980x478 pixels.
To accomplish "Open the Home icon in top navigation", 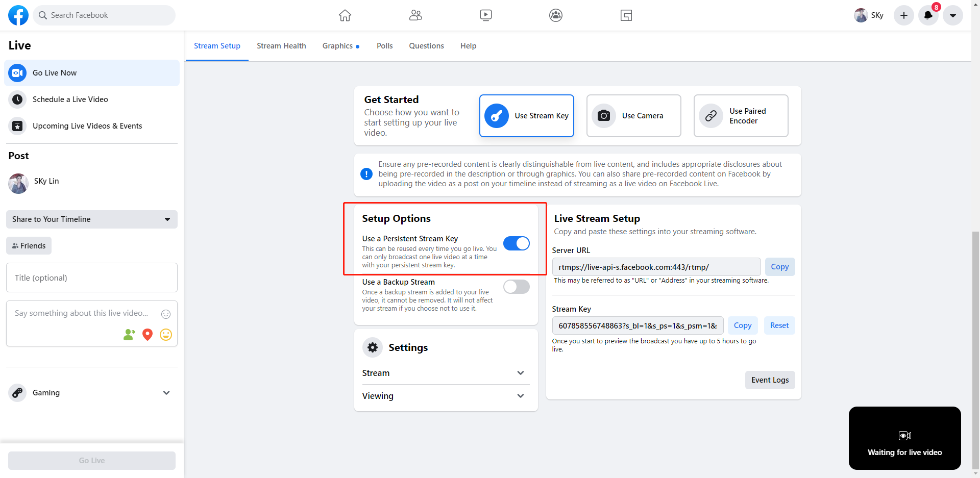I will (345, 15).
